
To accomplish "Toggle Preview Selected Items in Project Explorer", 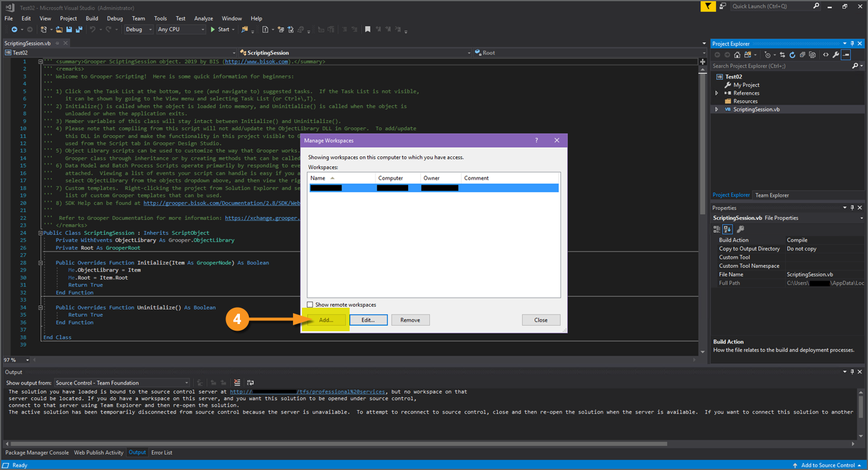I will pyautogui.click(x=846, y=55).
